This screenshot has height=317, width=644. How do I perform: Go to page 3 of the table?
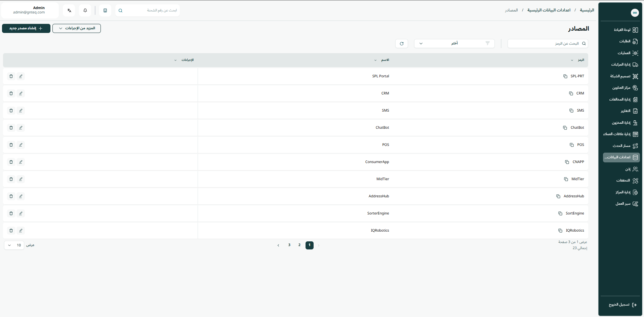coord(289,245)
